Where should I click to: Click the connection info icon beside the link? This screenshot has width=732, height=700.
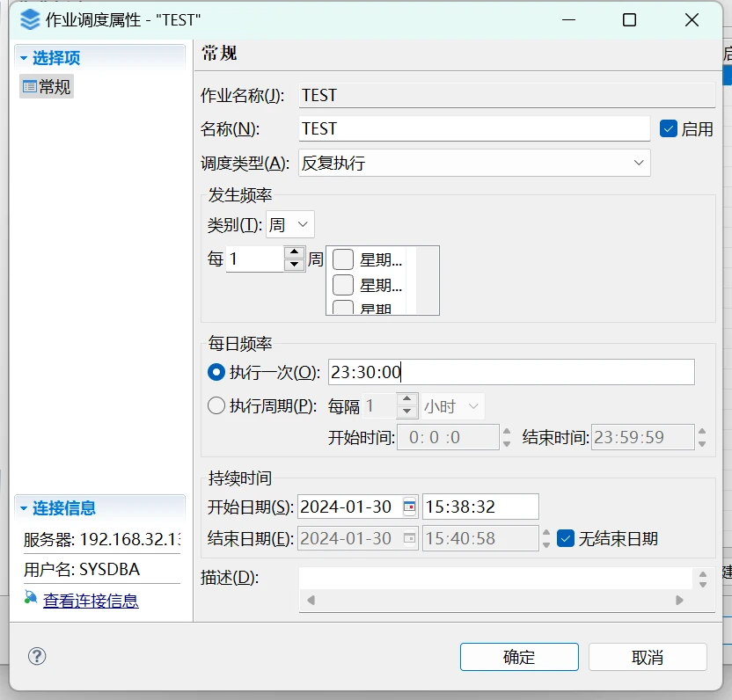point(31,601)
